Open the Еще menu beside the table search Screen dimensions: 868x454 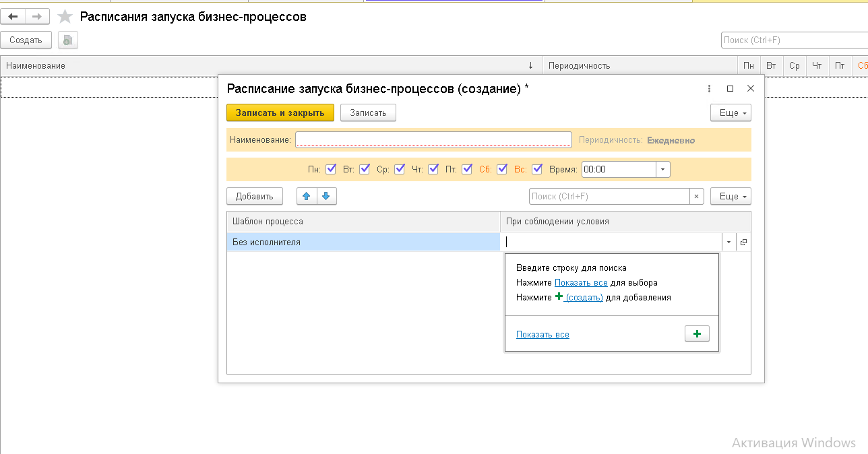click(x=731, y=196)
